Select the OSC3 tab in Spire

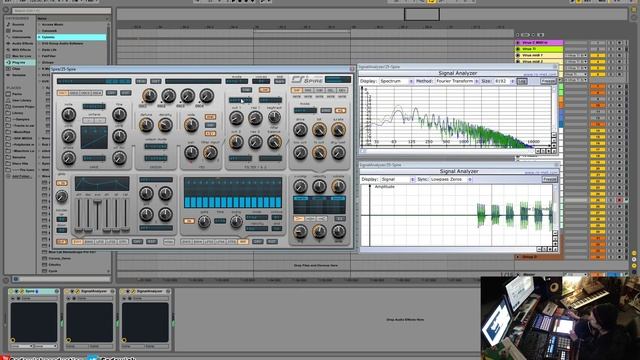tap(85, 93)
